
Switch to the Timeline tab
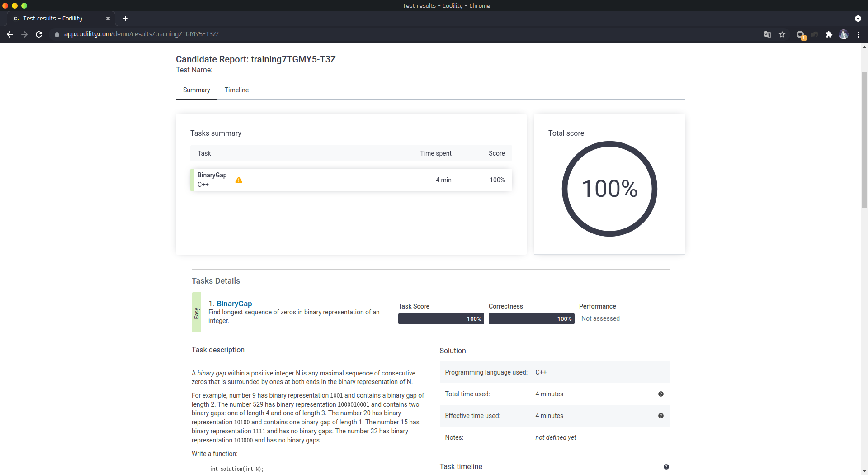236,90
